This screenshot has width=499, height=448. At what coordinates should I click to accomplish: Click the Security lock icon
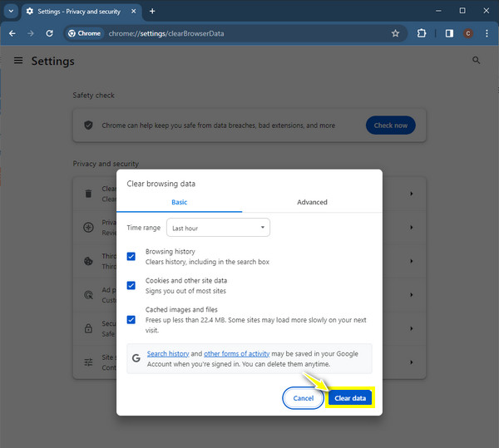click(x=88, y=328)
